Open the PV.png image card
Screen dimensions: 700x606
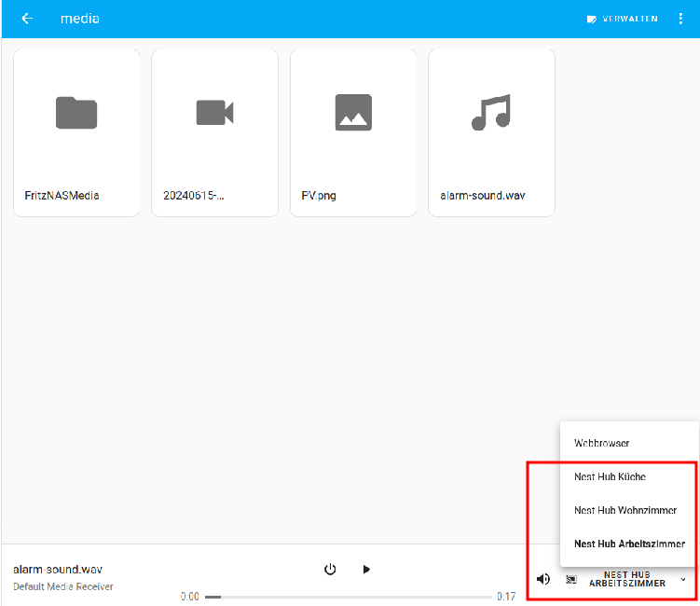(x=353, y=133)
